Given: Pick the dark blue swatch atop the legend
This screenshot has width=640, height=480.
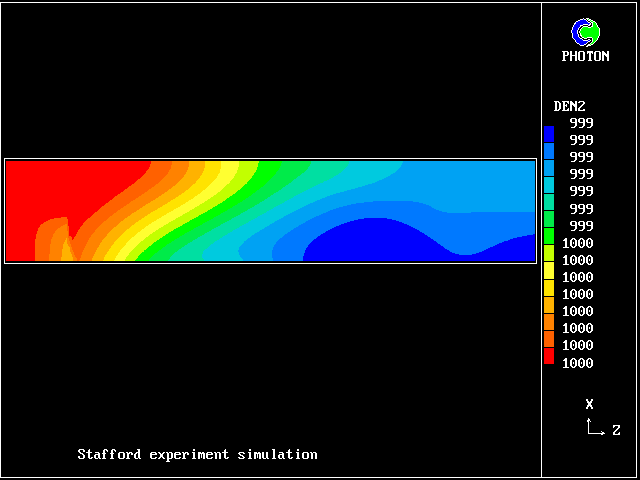Looking at the screenshot, I should (x=548, y=132).
